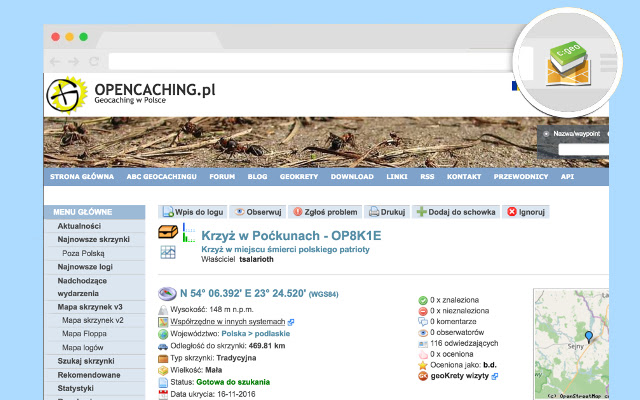
Task: Go back with the browser arrow
Action: pos(55,62)
